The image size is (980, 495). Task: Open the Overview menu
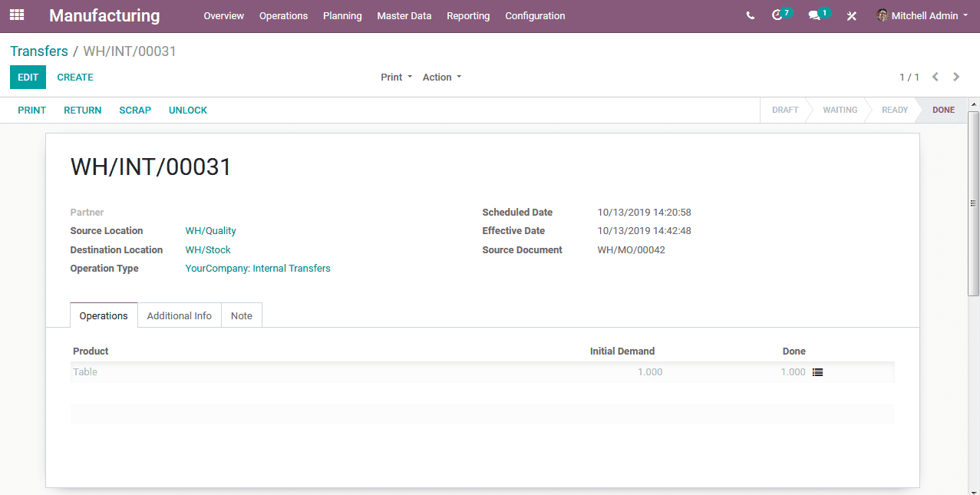(224, 15)
